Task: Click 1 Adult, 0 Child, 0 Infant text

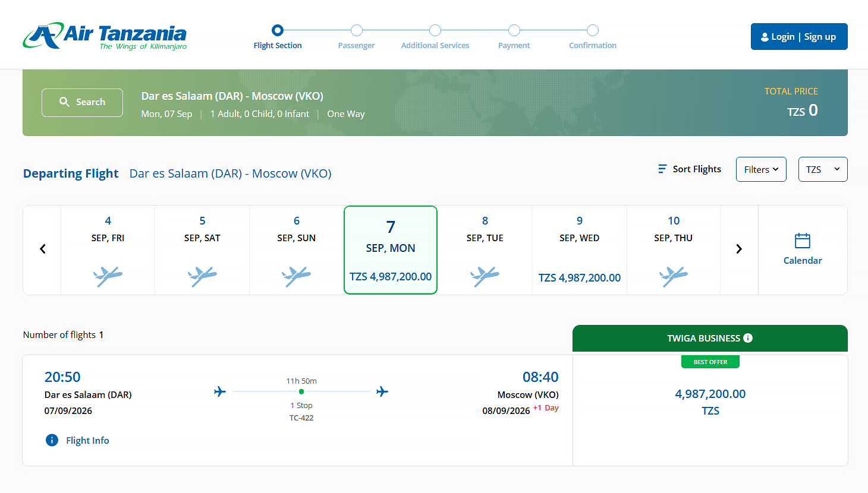Action: click(x=260, y=113)
